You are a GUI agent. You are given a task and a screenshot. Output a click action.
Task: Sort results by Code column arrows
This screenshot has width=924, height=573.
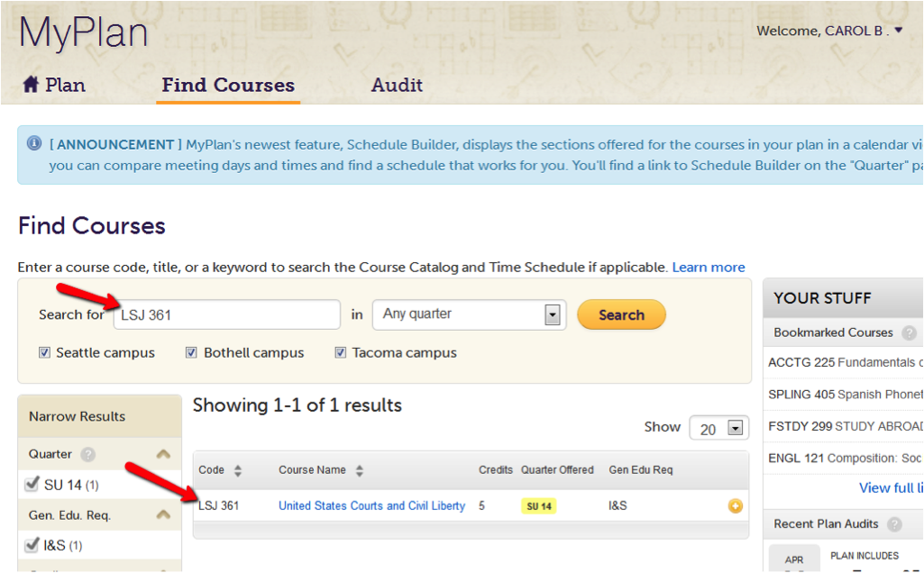coord(237,470)
